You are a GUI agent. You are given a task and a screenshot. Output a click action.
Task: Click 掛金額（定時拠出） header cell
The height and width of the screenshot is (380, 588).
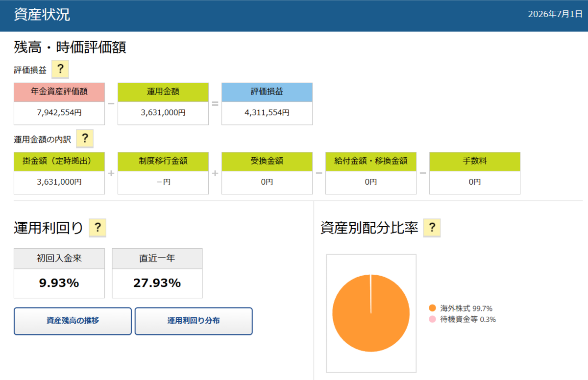pyautogui.click(x=59, y=162)
